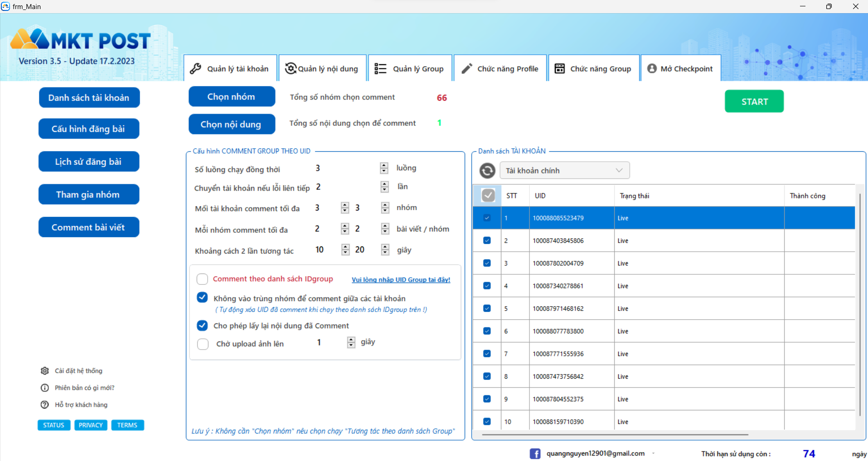Viewport: 868px width, 461px height.
Task: Click the question mark icon for Hỗ trợ khách hàng
Action: tap(44, 405)
